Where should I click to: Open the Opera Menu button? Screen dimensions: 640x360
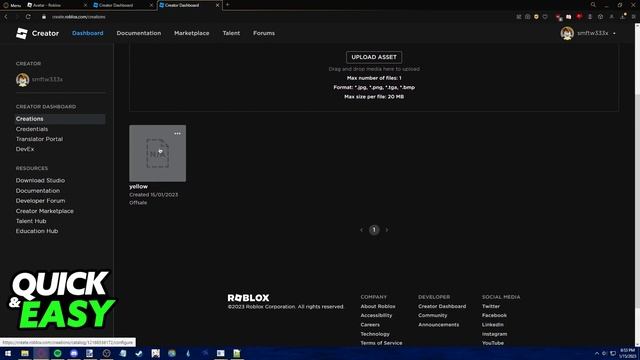12,5
